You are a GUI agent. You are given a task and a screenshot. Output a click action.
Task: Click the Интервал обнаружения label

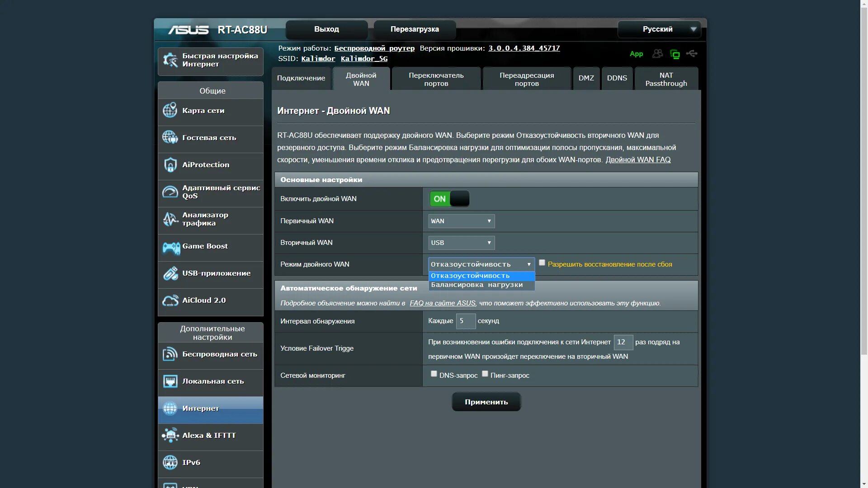[317, 321]
